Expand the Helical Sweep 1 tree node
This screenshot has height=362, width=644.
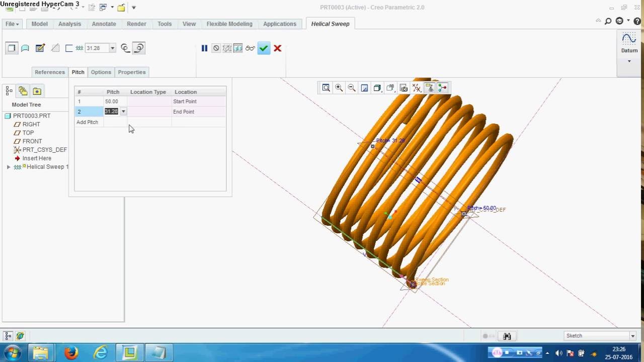[x=9, y=167]
